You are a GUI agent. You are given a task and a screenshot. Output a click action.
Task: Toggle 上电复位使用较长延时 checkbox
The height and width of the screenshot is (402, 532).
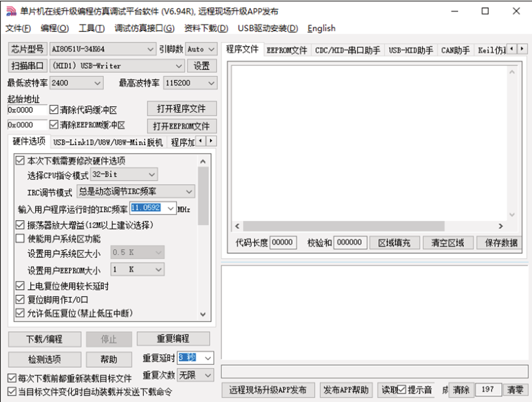(x=20, y=286)
